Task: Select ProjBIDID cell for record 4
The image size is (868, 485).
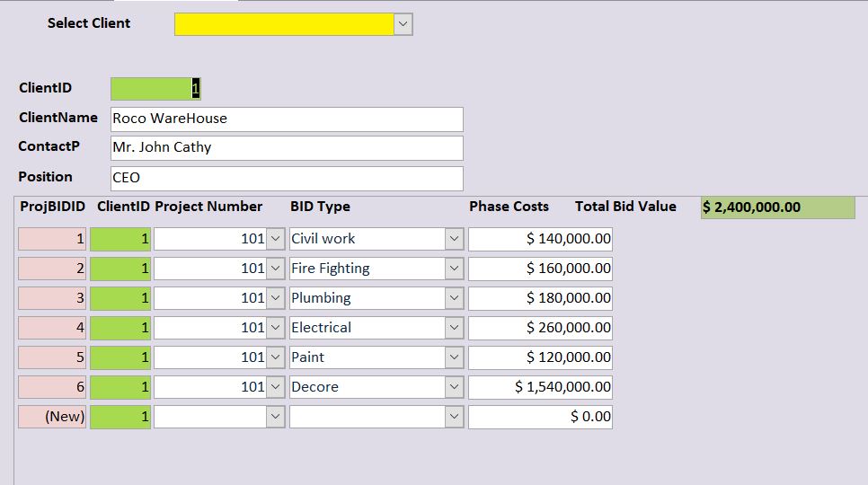Action: (x=52, y=328)
